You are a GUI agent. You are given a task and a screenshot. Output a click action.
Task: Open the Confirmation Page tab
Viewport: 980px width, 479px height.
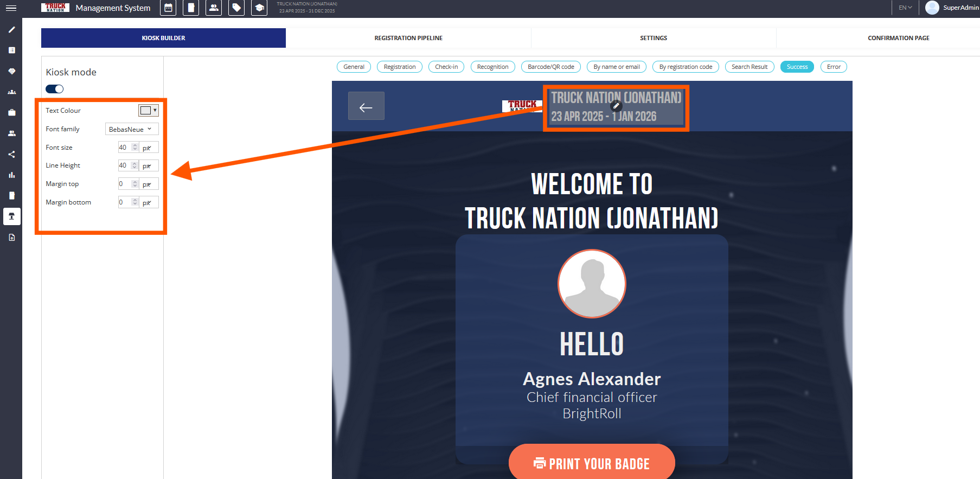898,38
